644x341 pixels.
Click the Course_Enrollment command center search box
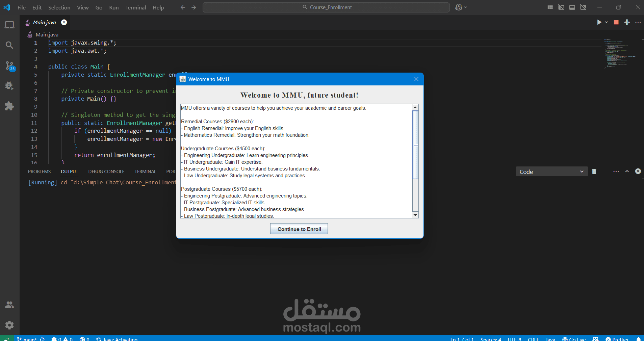click(326, 7)
